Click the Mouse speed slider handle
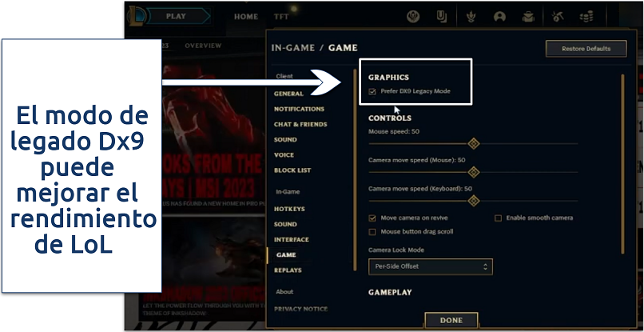Screen dimensions: 644x332 click(474, 143)
